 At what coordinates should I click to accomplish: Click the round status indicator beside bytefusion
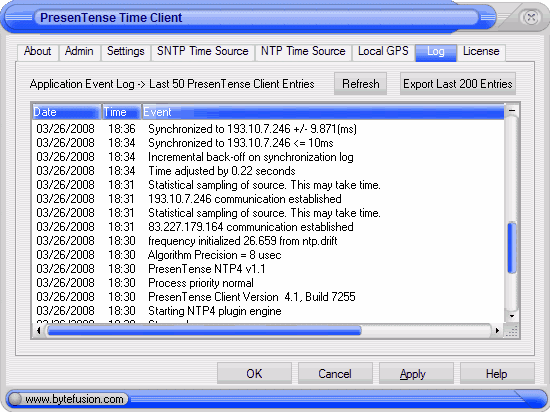[15, 399]
